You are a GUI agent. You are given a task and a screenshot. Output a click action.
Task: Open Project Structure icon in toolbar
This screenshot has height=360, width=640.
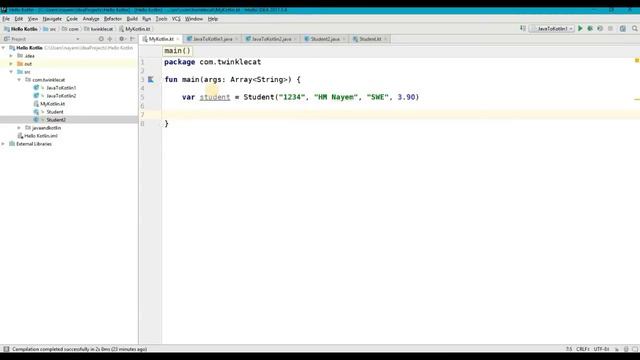click(622, 29)
